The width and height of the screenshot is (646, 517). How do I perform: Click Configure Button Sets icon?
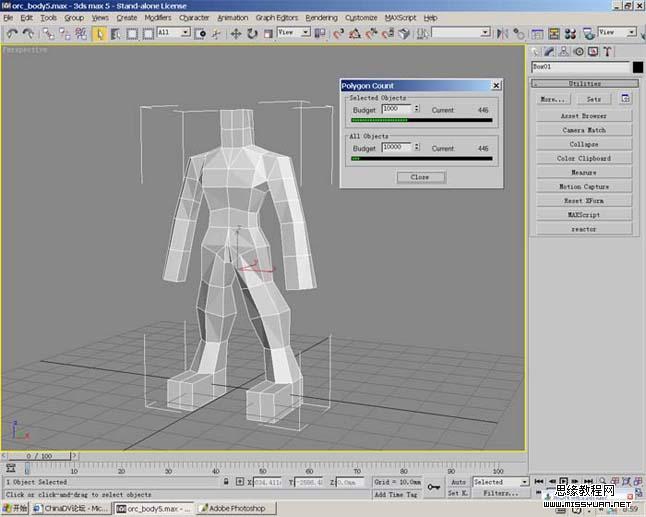tap(625, 98)
